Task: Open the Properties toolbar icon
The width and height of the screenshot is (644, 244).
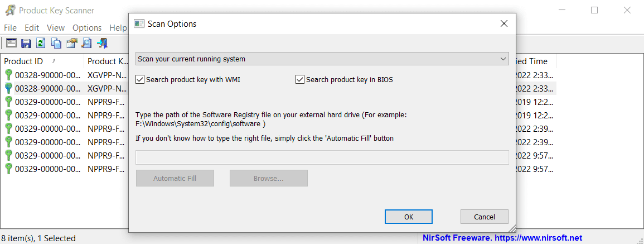Action: point(71,43)
